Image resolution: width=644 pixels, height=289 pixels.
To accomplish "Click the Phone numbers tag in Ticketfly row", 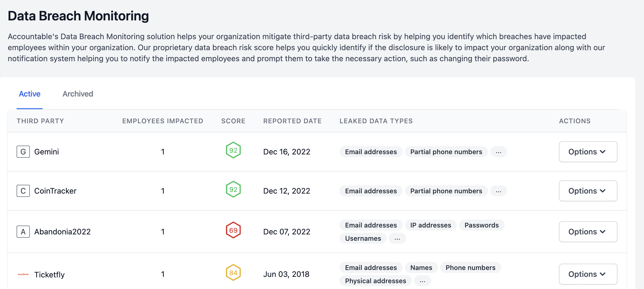I will click(471, 268).
